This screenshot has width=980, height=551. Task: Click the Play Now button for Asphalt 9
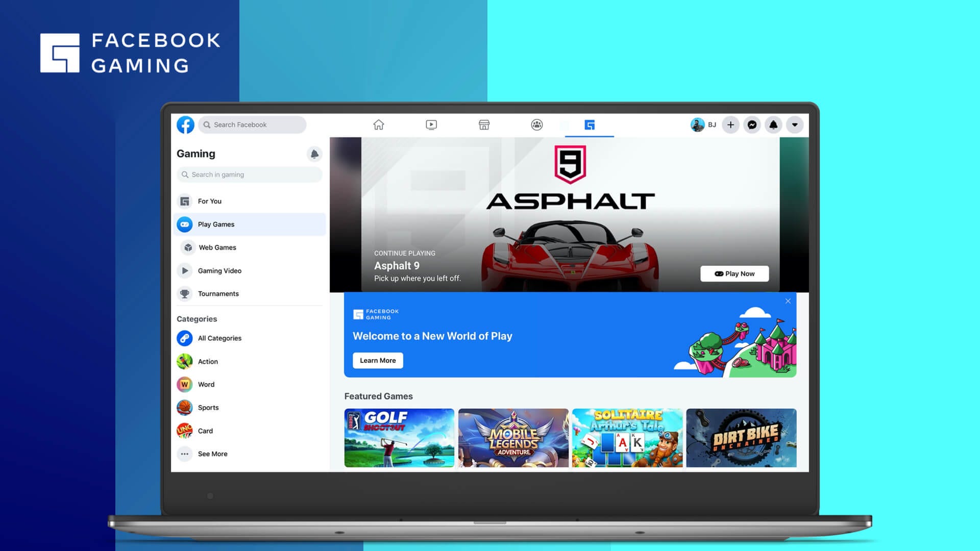click(736, 273)
